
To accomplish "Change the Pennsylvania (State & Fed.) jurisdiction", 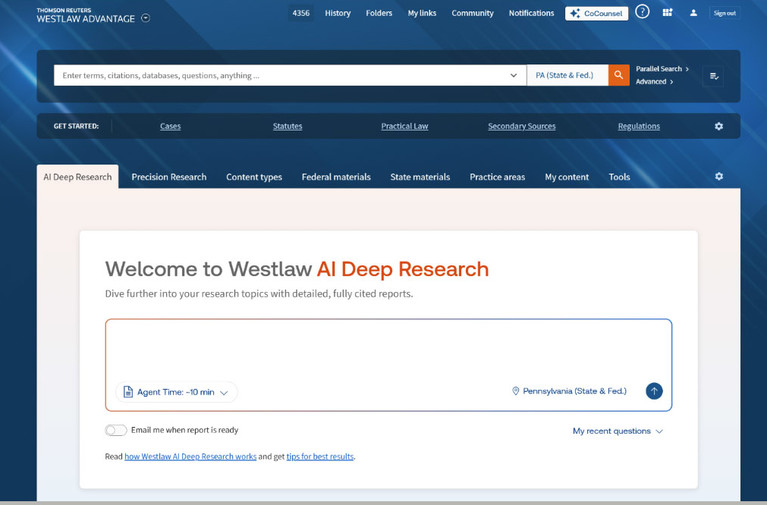I will 568,391.
